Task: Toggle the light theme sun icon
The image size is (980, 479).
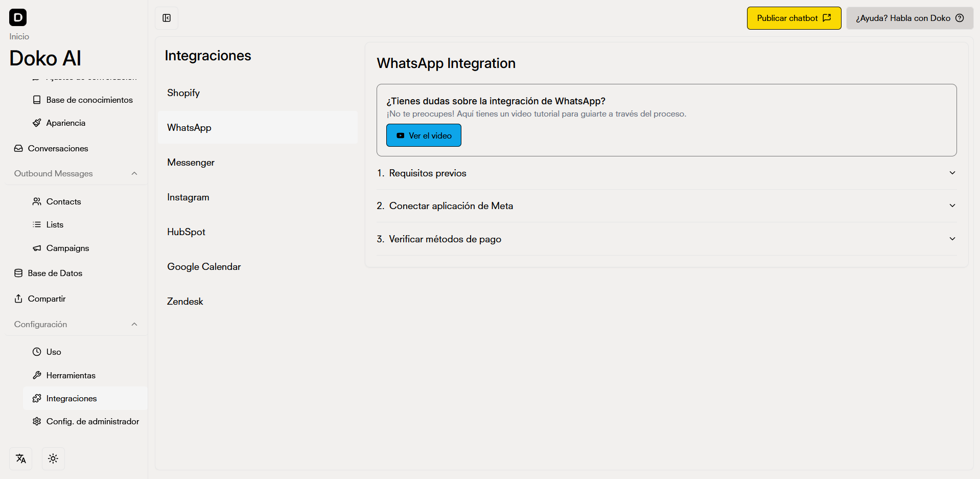Action: pos(53,459)
